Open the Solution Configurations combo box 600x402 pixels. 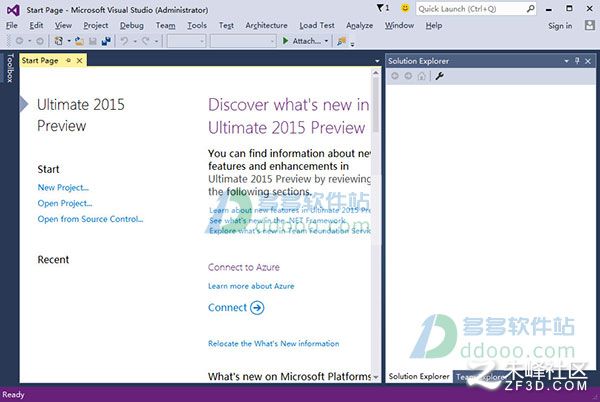(186, 41)
